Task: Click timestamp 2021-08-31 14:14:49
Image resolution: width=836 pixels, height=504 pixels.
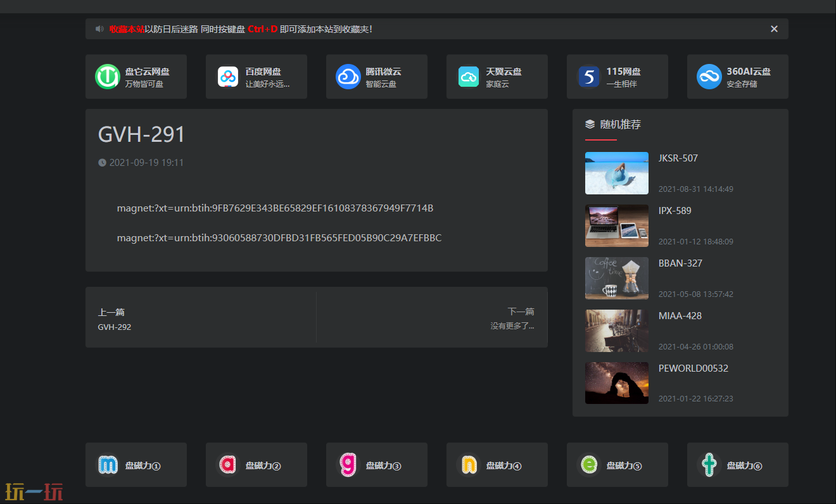Action: [x=696, y=189]
